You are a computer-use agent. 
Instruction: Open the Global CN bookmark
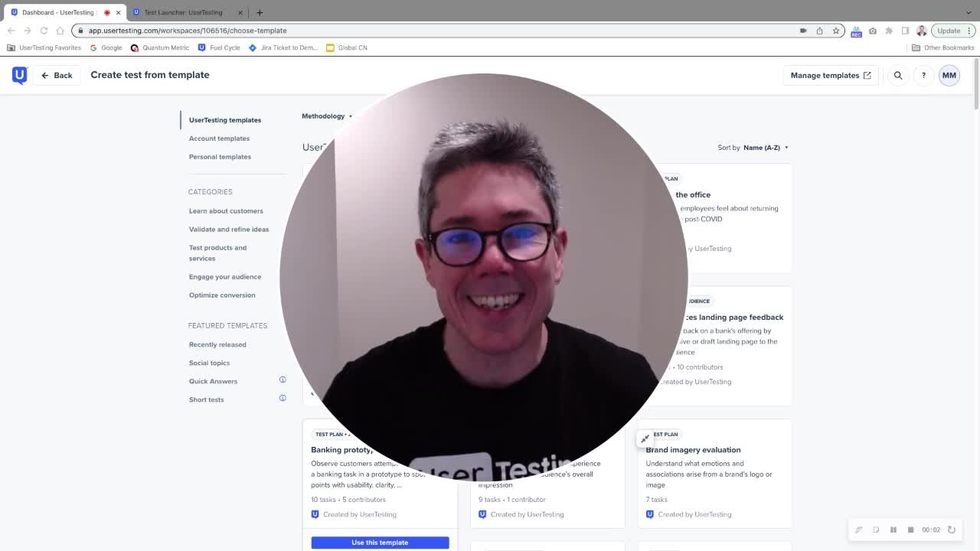(x=347, y=47)
